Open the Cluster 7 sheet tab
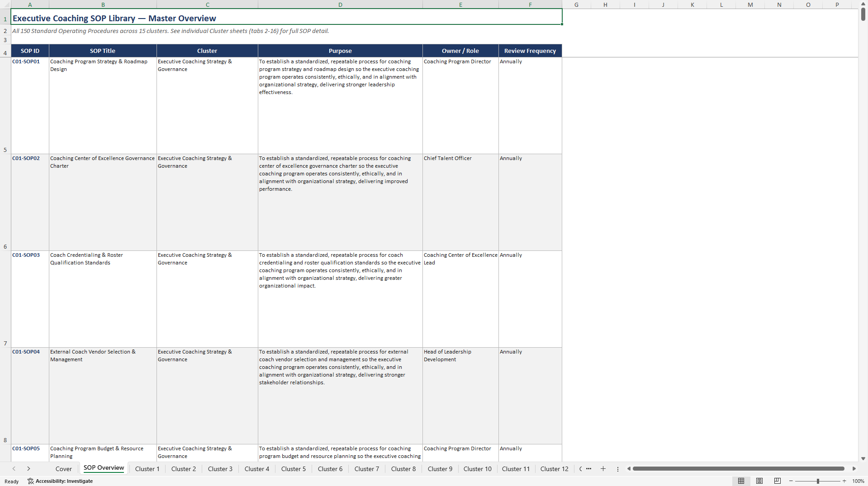 coord(367,469)
